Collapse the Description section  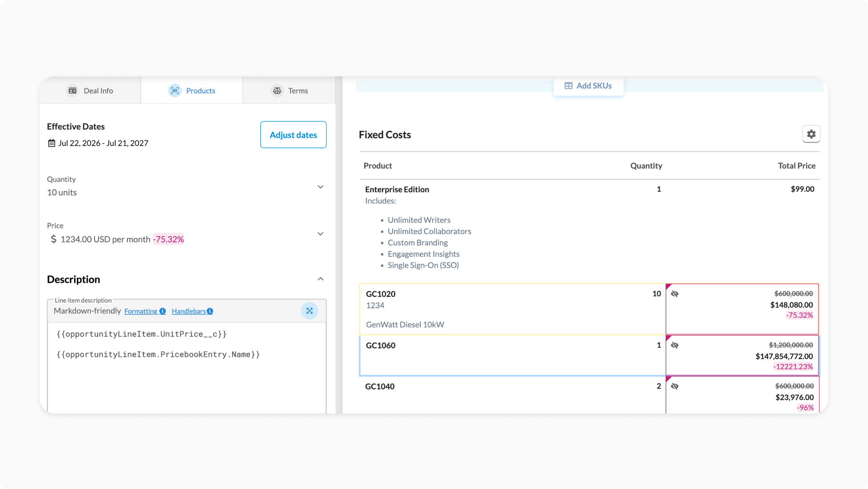click(320, 279)
